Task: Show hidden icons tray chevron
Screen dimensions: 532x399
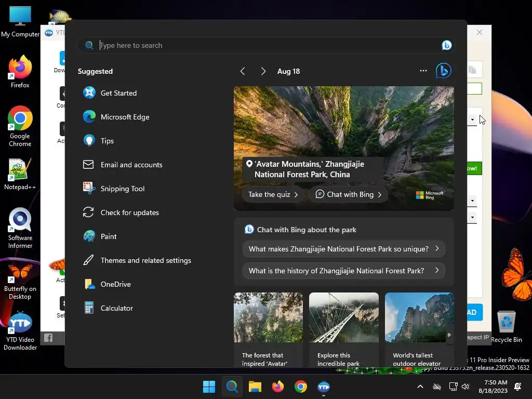Action: (420, 387)
